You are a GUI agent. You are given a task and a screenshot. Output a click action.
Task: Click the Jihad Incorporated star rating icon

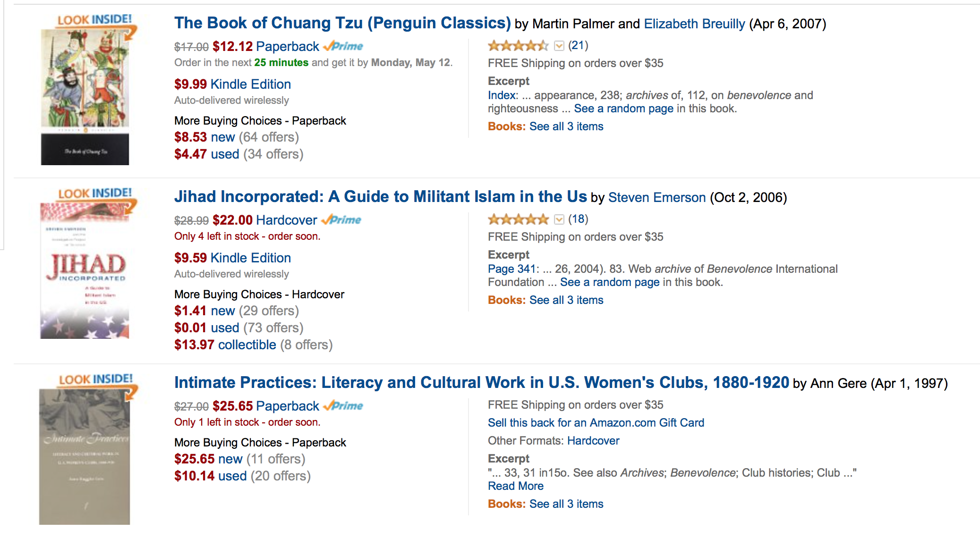518,219
